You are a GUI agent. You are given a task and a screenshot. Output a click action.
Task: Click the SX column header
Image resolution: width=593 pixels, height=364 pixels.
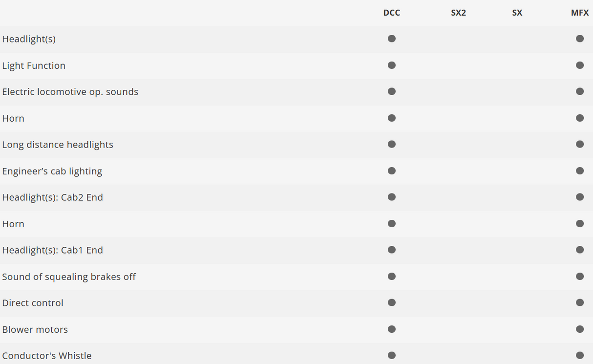point(517,13)
